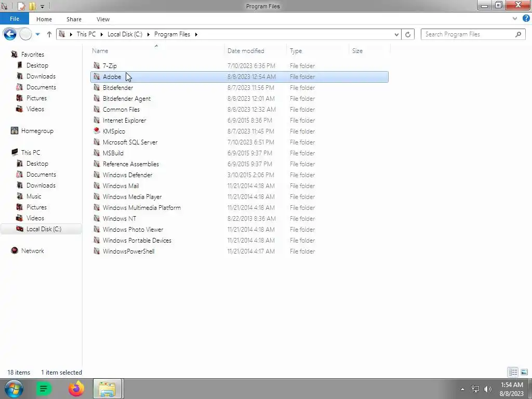Select the Windows Photo Viewer folder
This screenshot has width=532, height=399.
(x=240, y=229)
